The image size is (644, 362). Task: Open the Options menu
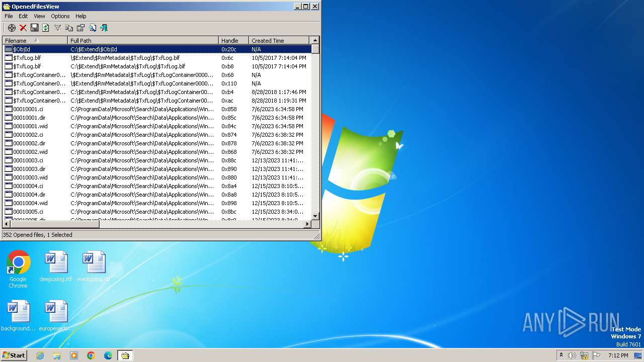click(x=60, y=16)
